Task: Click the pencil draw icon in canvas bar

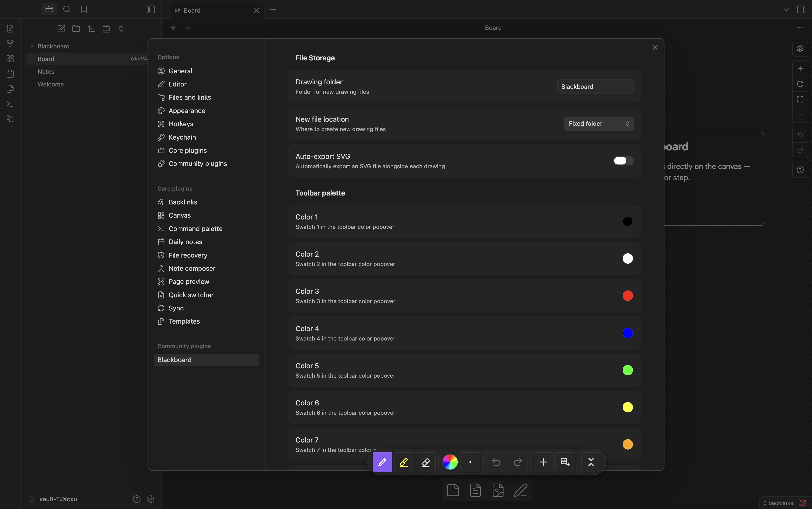Action: click(520, 490)
